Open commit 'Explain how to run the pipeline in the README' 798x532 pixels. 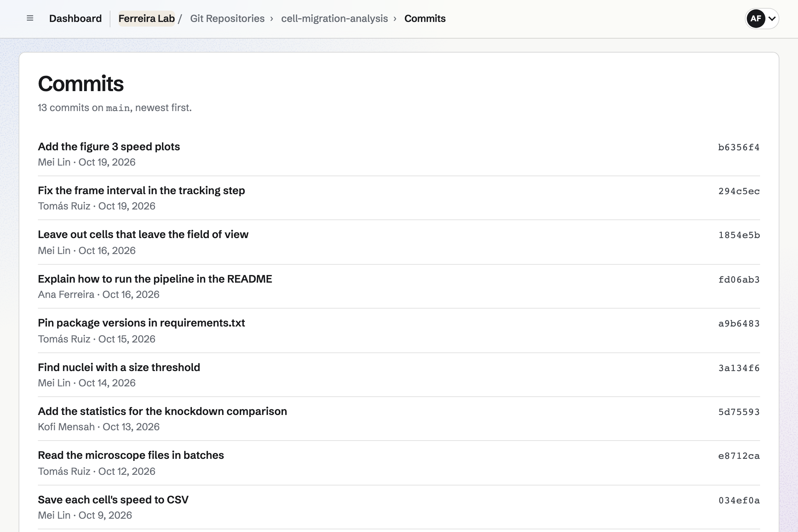point(155,279)
